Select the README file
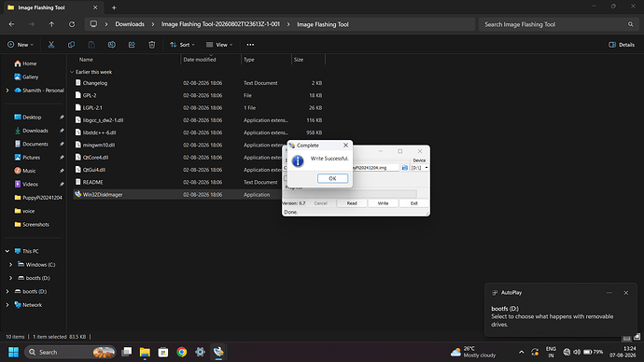Screen dimensions: 644x362 coord(92,182)
